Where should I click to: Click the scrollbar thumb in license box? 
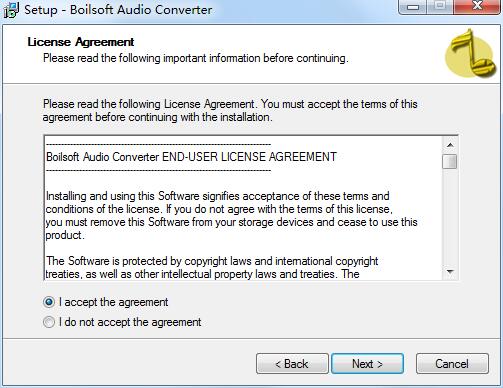tap(450, 161)
